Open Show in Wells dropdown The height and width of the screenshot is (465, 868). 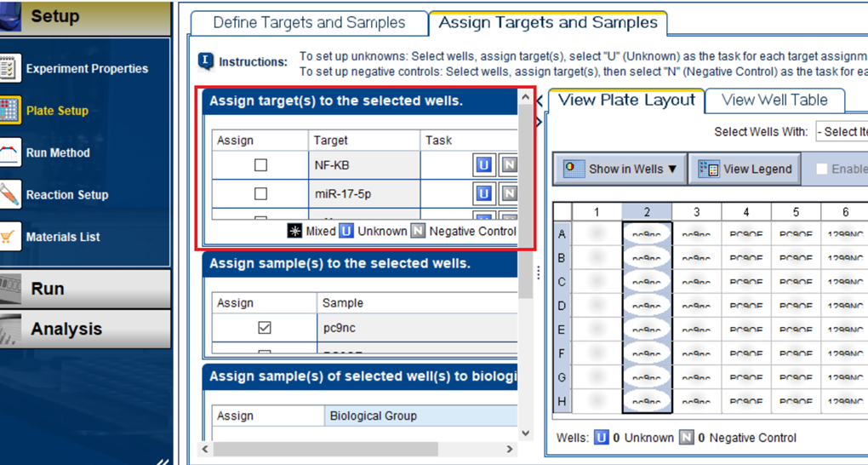tap(620, 169)
